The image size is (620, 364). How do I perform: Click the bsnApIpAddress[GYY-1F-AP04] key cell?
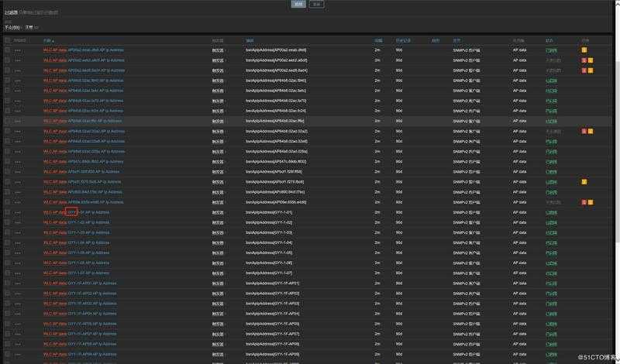[x=273, y=314]
